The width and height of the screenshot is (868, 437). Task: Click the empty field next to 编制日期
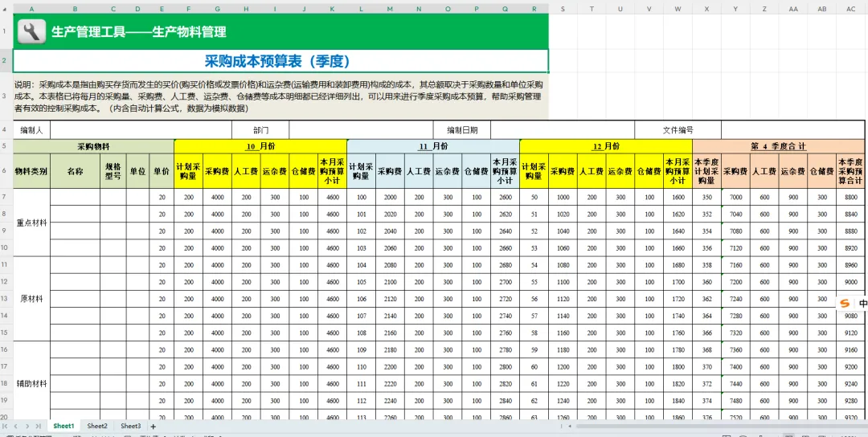tap(563, 130)
